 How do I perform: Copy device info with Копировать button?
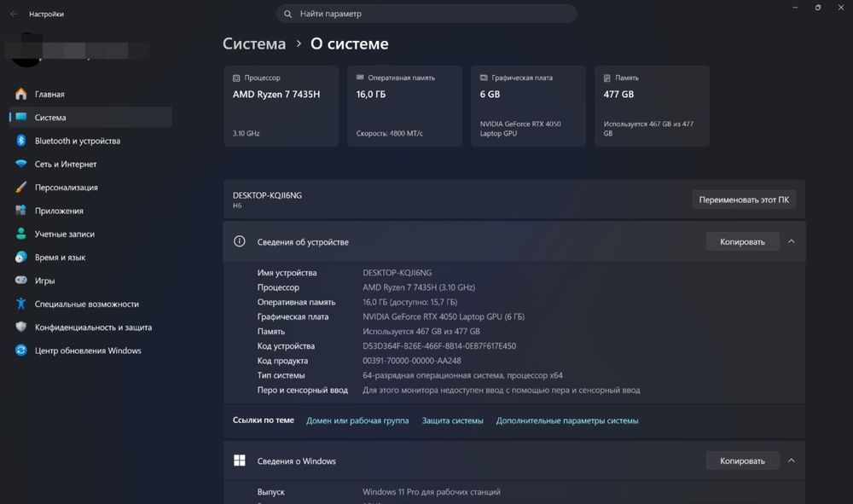coord(742,241)
